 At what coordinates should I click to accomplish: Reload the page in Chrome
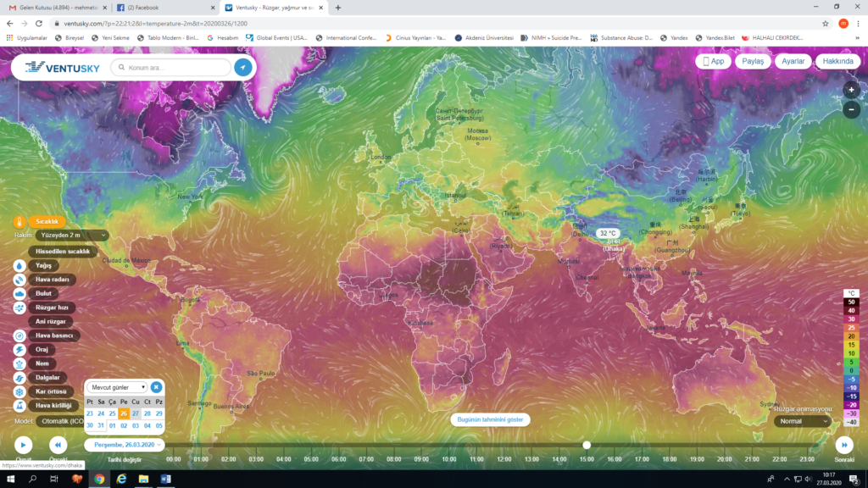(39, 23)
